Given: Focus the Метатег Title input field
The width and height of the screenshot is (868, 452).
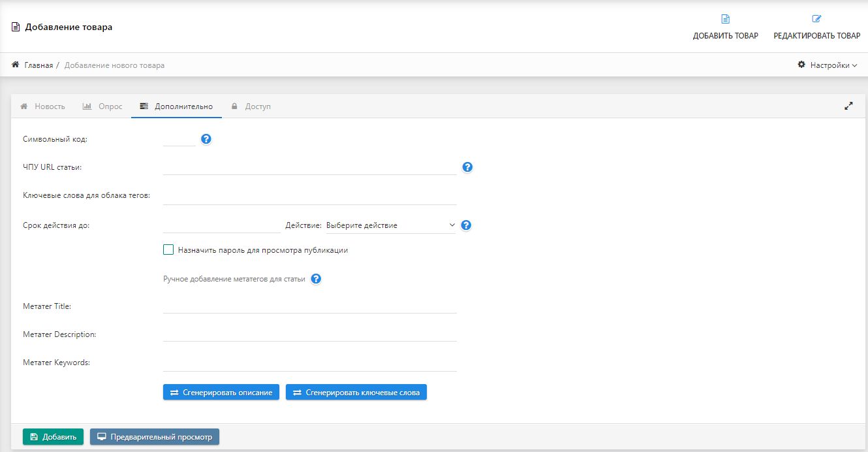Looking at the screenshot, I should (x=309, y=306).
